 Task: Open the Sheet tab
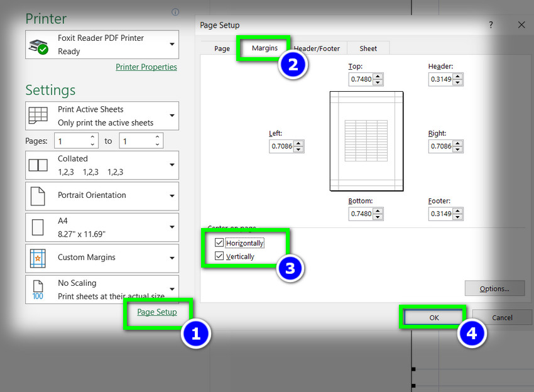tap(368, 48)
